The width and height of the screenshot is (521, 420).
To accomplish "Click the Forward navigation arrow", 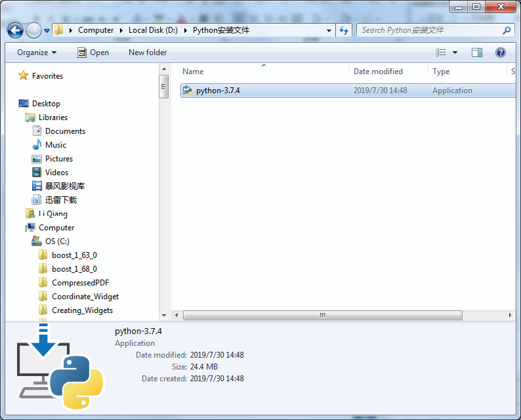I will 33,31.
